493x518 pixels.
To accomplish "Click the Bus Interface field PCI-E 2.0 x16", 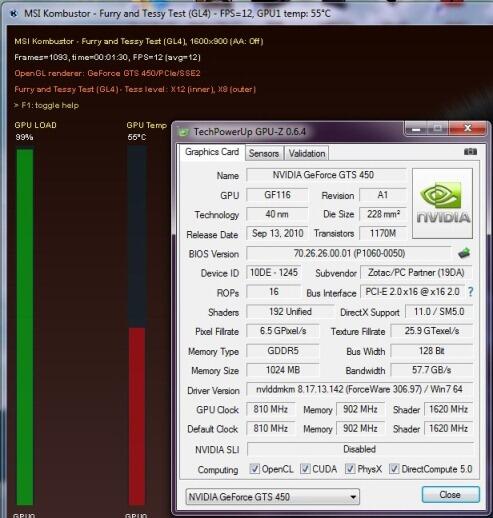I will (x=412, y=292).
